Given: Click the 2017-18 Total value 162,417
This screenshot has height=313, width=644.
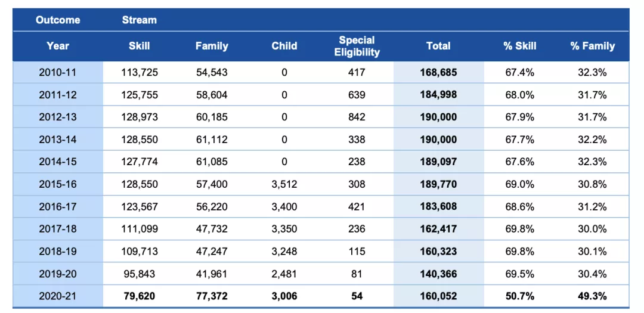Looking at the screenshot, I should (x=438, y=229).
